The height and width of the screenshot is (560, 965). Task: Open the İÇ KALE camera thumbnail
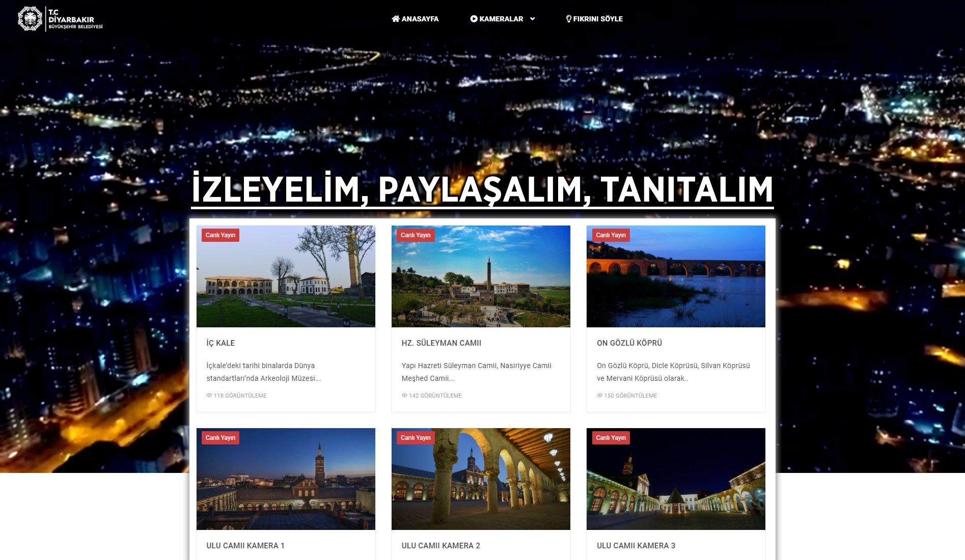coord(286,276)
